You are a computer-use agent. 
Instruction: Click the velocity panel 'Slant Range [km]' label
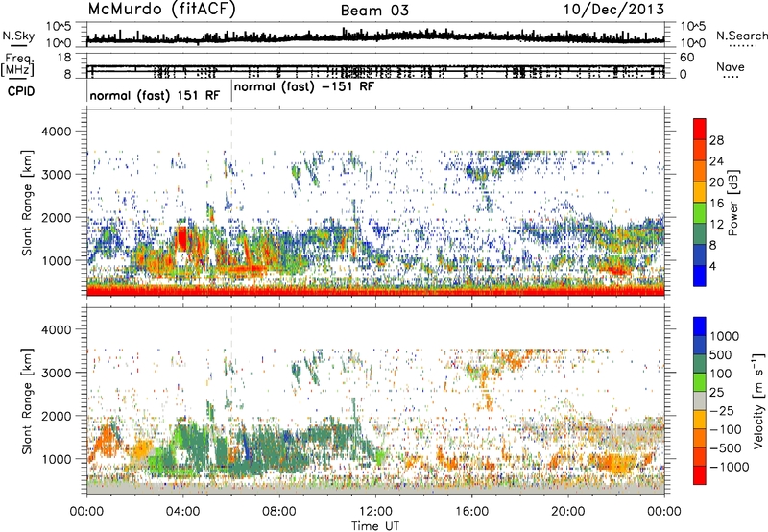[x=27, y=400]
